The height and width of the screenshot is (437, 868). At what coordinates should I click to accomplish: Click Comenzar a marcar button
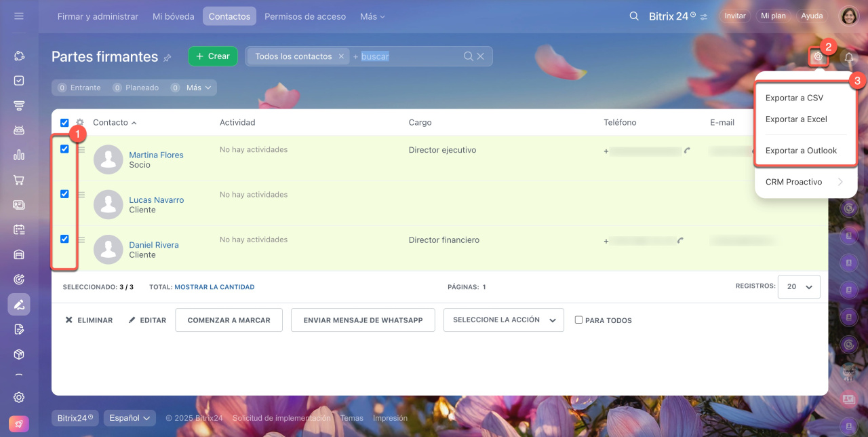(x=229, y=320)
